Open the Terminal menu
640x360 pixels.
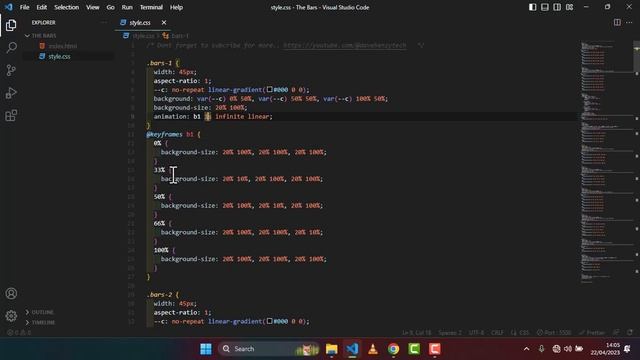coord(151,7)
